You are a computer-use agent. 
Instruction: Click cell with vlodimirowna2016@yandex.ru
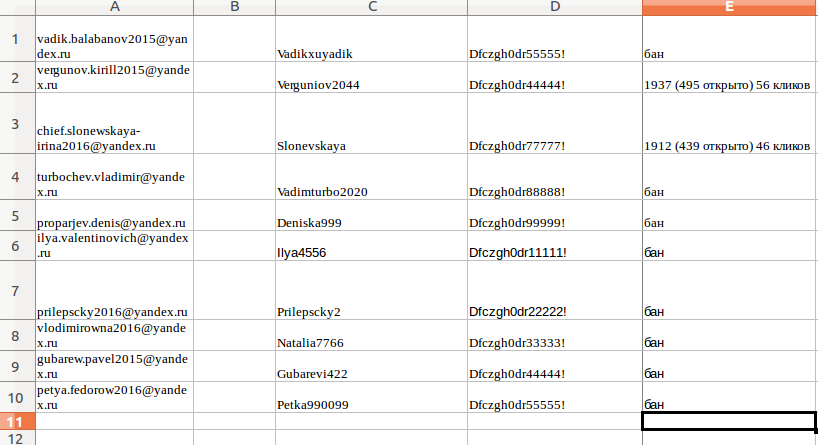[114, 335]
